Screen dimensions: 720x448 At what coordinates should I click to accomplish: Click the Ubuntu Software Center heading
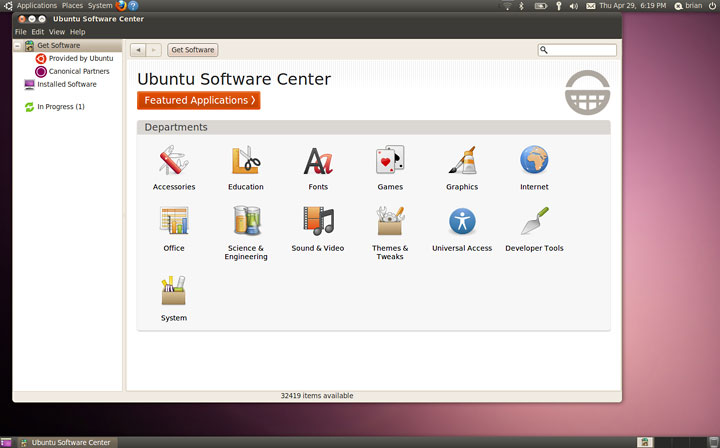pos(234,79)
